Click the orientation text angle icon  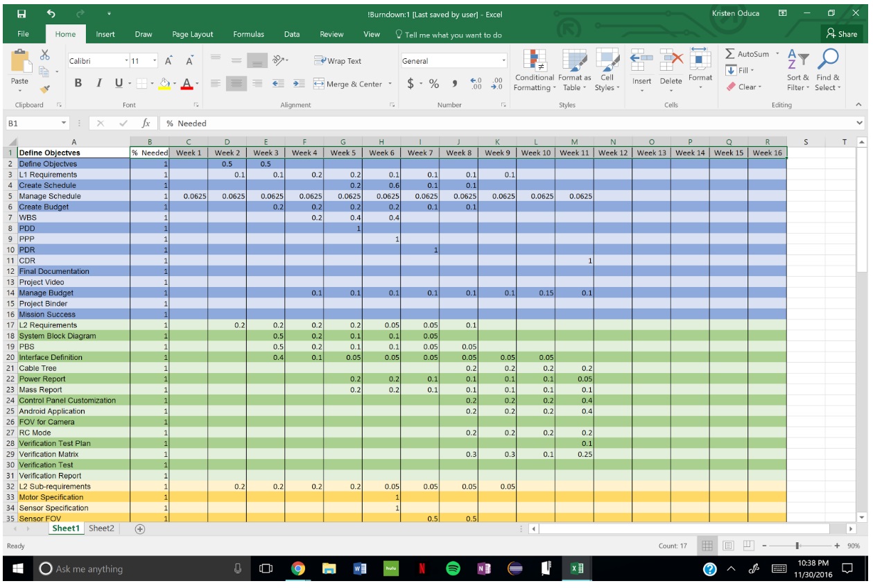tap(279, 61)
